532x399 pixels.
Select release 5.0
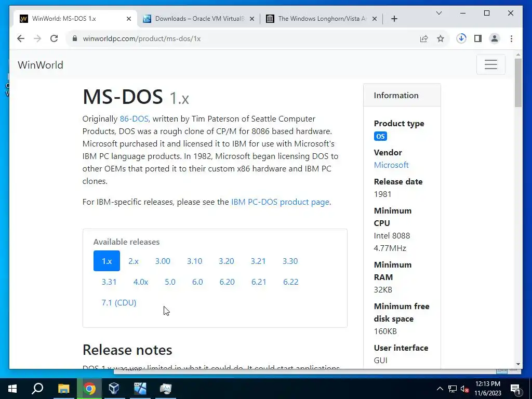(170, 282)
